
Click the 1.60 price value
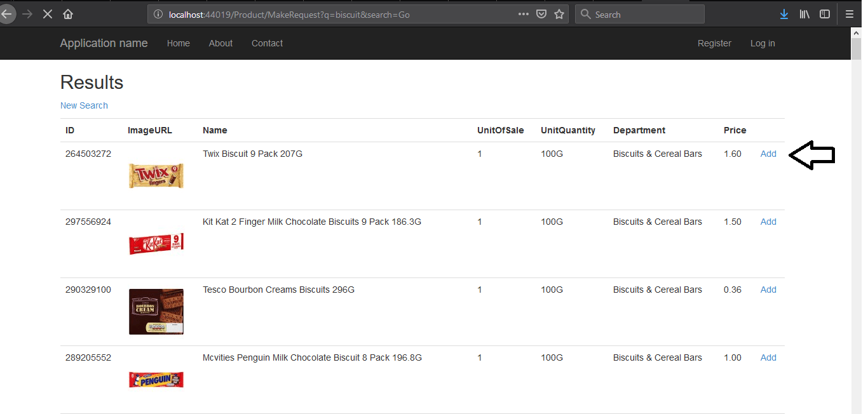733,154
